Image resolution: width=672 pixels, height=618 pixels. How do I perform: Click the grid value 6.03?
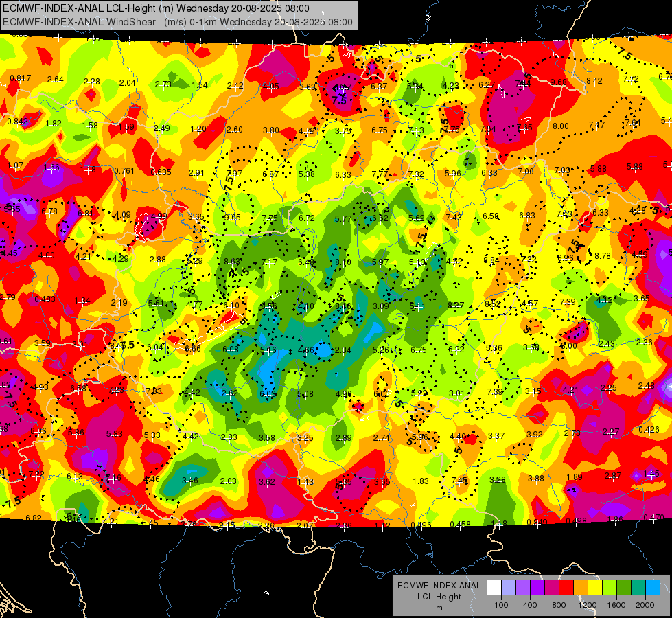click(268, 393)
